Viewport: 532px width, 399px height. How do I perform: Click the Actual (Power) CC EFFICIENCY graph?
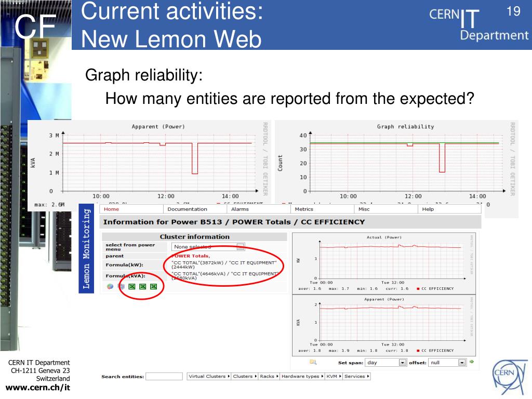(x=384, y=263)
